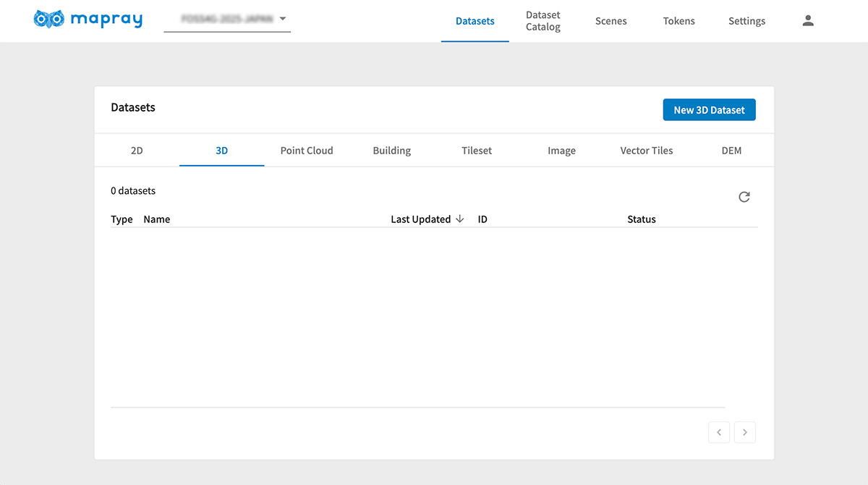Open the Building datasets tab
Viewport: 868px width, 485px height.
(x=391, y=151)
